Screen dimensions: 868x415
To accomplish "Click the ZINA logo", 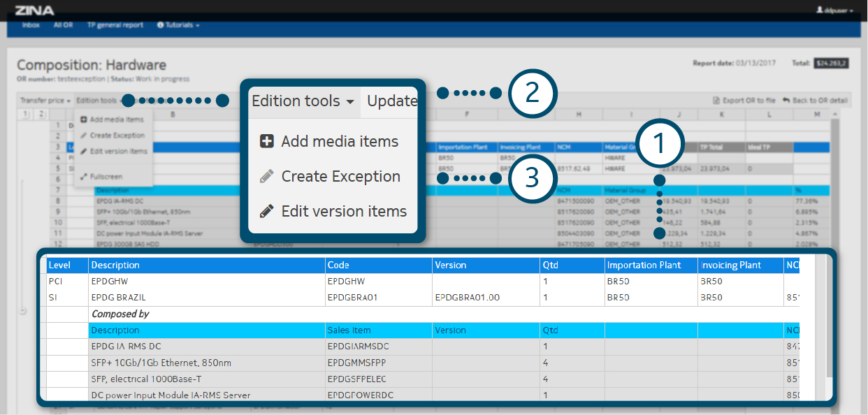I will pos(34,10).
